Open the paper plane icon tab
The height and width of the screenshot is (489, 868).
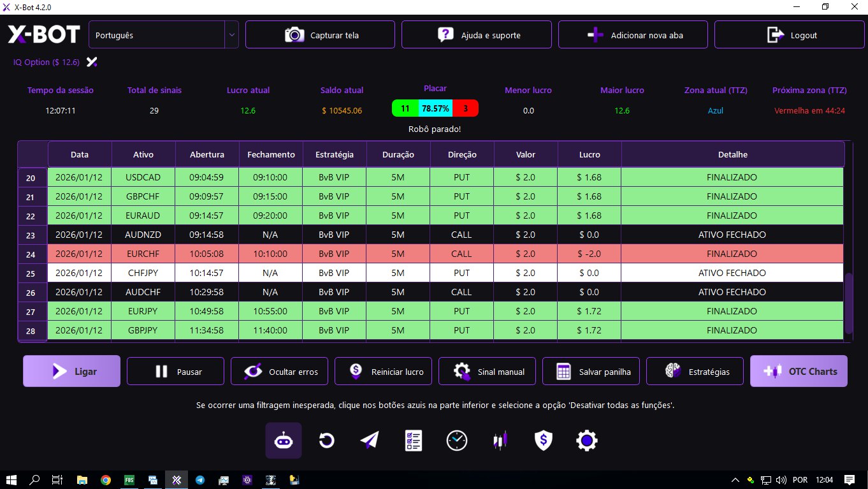370,441
